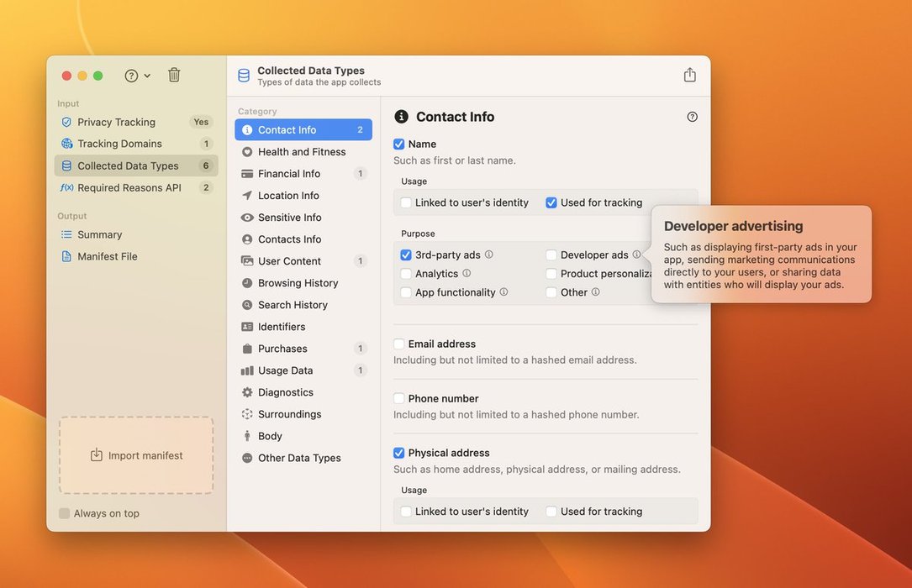
Task: Open the Privacy Tracking input section
Action: 116,122
